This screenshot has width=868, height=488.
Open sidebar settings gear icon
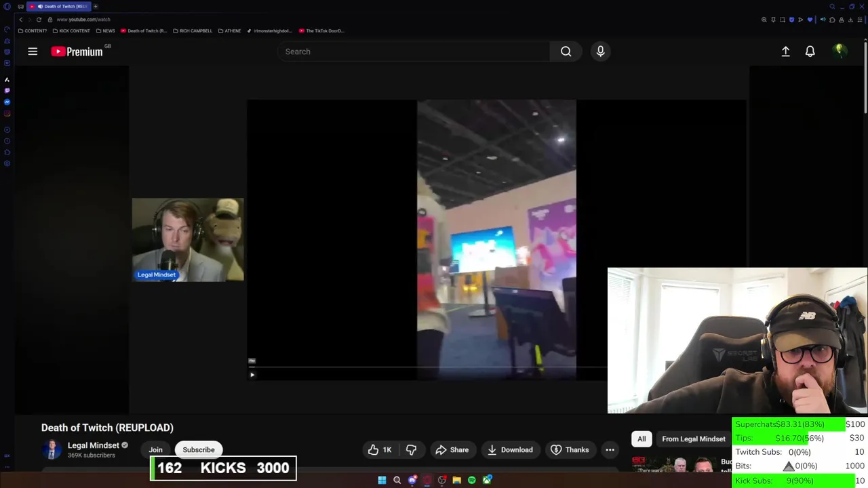pyautogui.click(x=7, y=163)
